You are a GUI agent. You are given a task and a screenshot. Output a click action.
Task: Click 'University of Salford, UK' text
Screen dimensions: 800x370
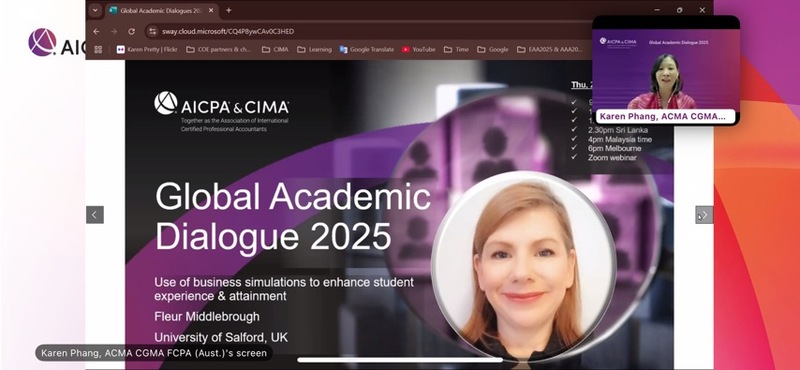[221, 337]
